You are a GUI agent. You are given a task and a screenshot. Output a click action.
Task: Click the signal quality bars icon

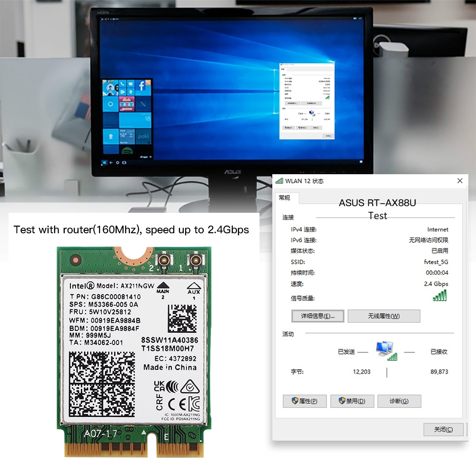tap(439, 295)
